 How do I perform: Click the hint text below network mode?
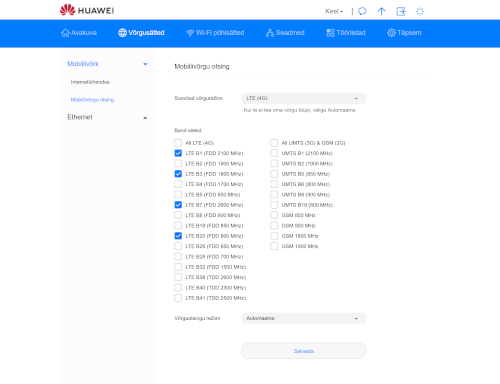[299, 110]
